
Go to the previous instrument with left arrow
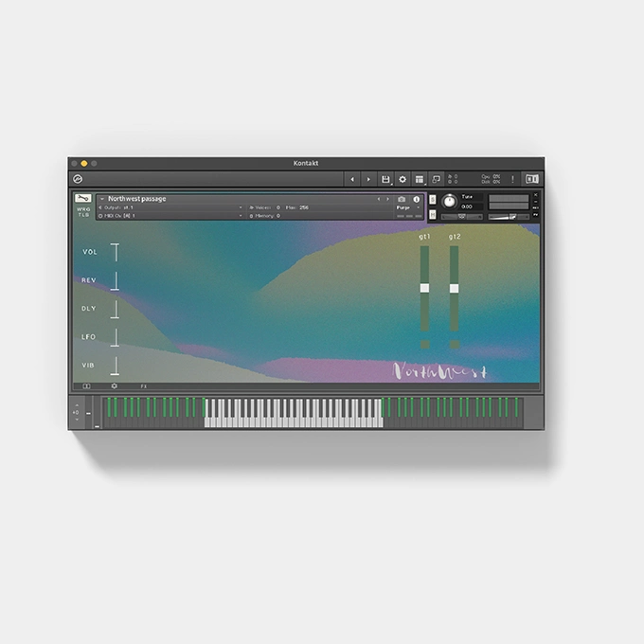[x=379, y=200]
